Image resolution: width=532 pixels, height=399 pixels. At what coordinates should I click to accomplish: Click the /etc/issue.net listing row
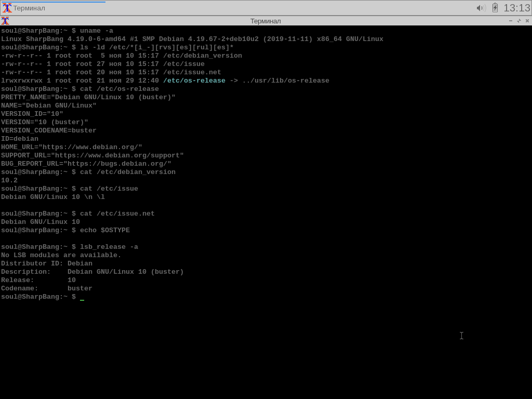click(x=111, y=72)
